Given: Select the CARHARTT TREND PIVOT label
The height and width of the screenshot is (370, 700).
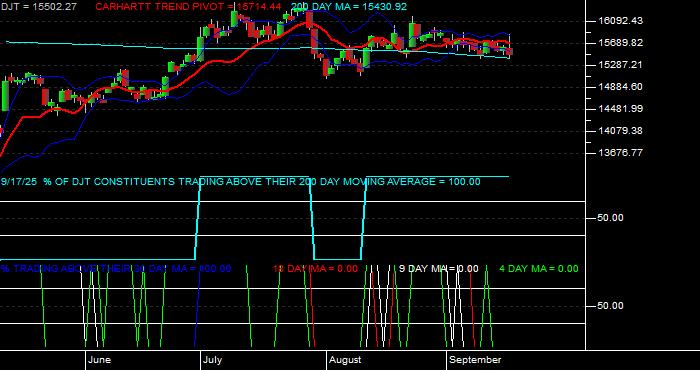Looking at the screenshot, I should [x=188, y=7].
